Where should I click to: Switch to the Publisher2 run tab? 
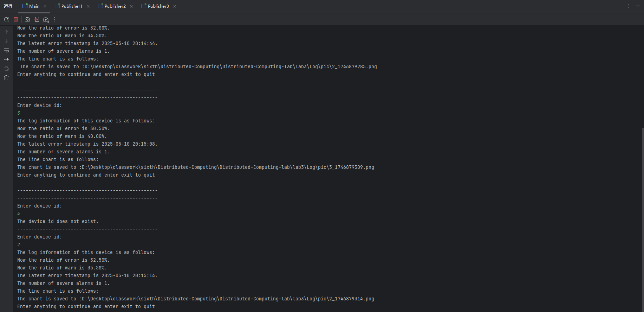[115, 6]
